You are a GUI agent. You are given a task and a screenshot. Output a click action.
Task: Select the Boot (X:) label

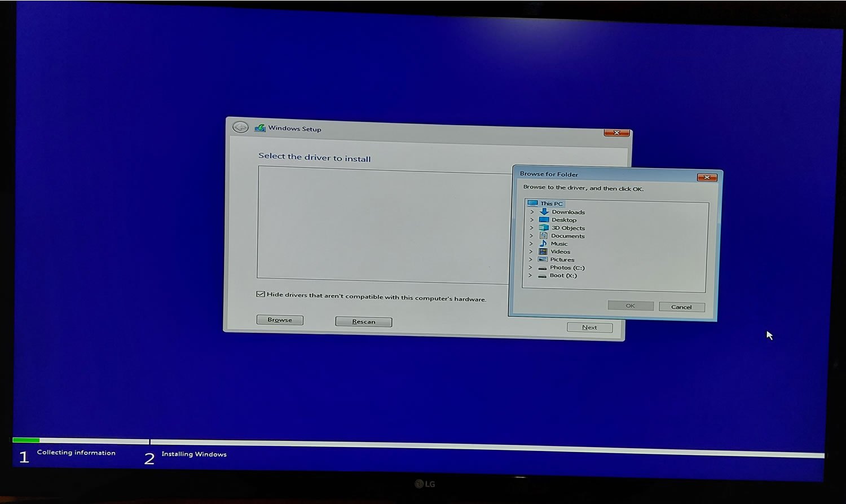[563, 275]
